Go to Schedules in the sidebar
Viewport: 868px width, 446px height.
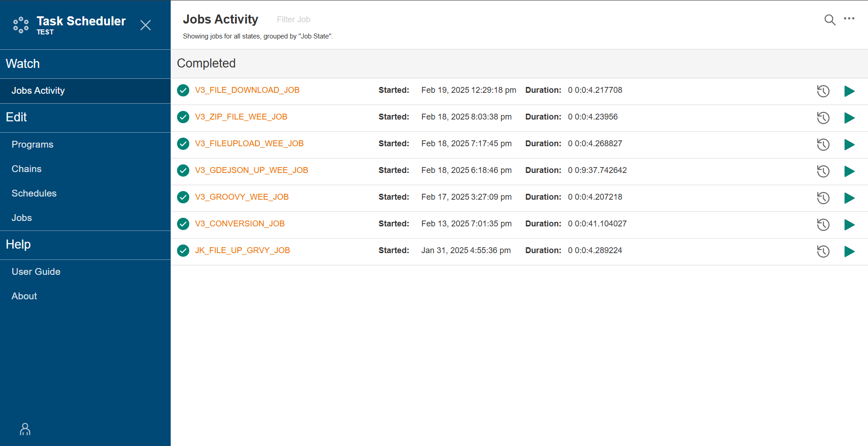(34, 193)
